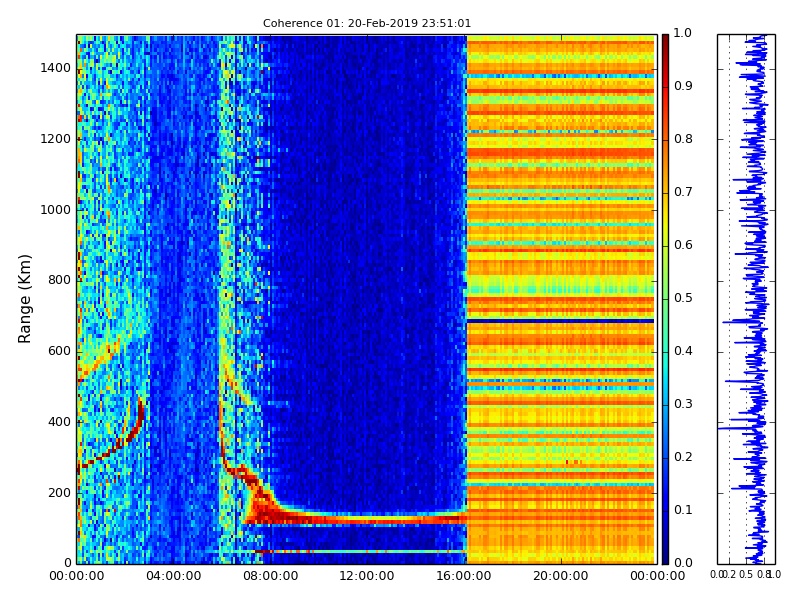Click the 800 range tick label
This screenshot has height=600, width=800.
[x=60, y=280]
